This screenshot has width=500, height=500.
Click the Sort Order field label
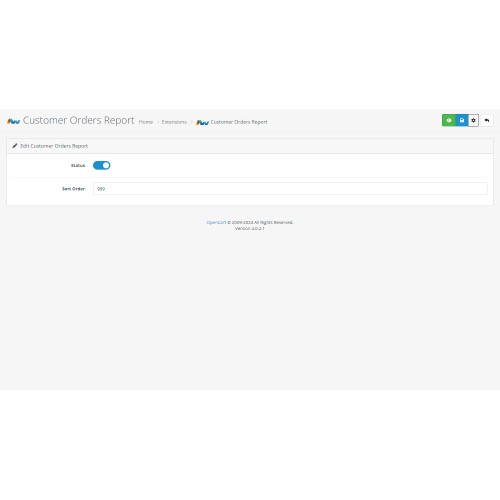[x=73, y=189]
